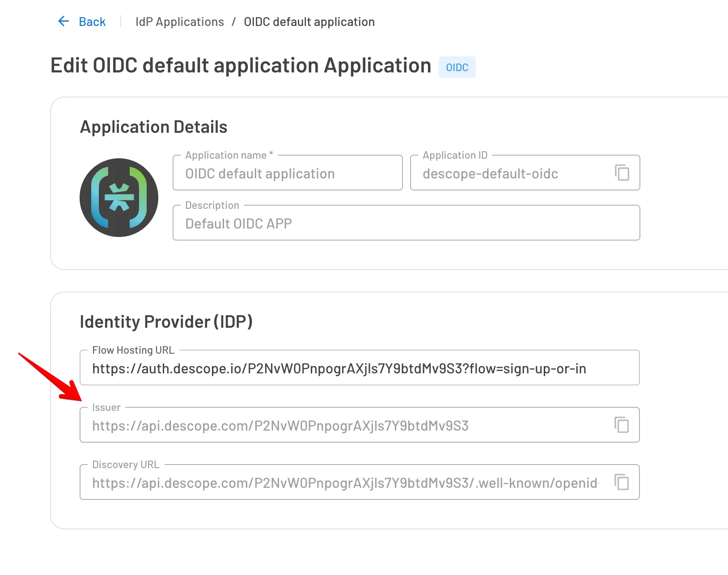The width and height of the screenshot is (728, 575).
Task: Select the Issuer URL field
Action: [x=313, y=425]
